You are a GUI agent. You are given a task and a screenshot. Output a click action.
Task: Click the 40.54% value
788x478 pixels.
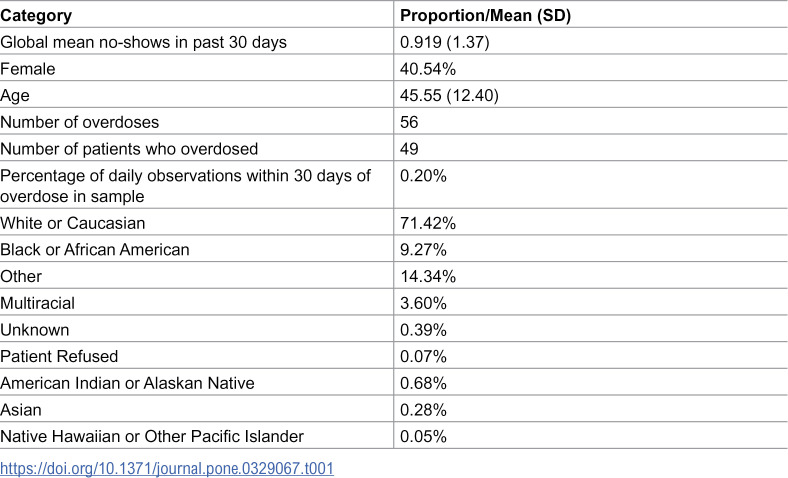click(428, 69)
